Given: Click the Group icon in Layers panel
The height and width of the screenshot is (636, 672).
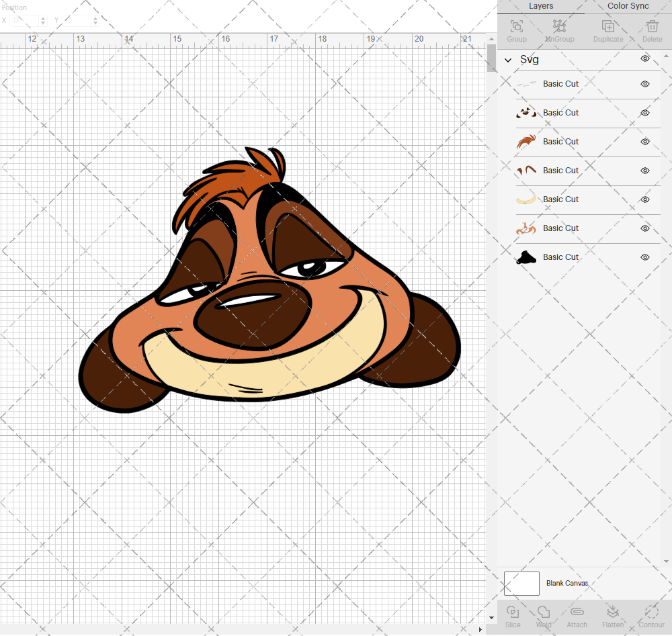Looking at the screenshot, I should [516, 27].
